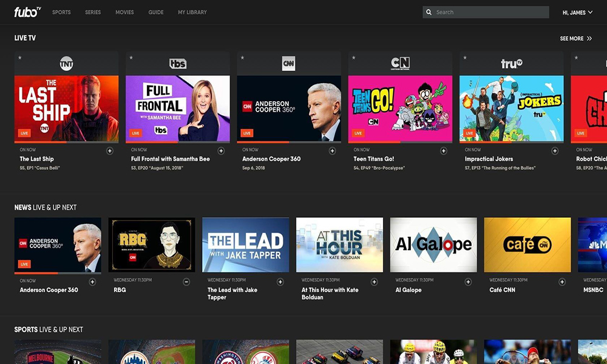607x364 pixels.
Task: Open Impractical Jokers thumbnail
Action: (511, 109)
